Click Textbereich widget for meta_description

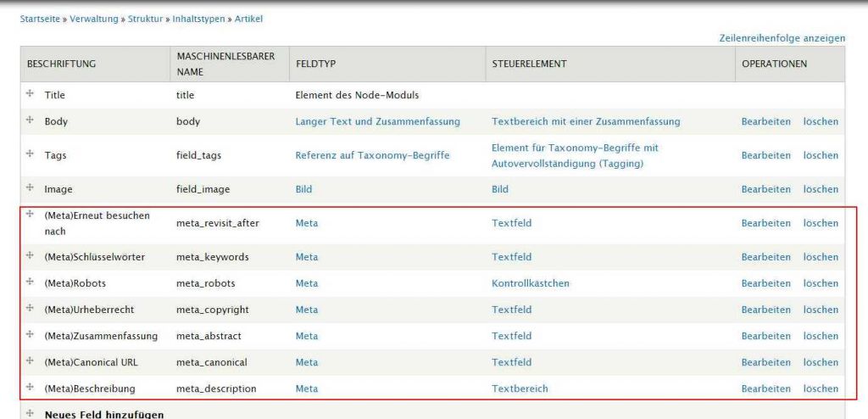tap(520, 388)
